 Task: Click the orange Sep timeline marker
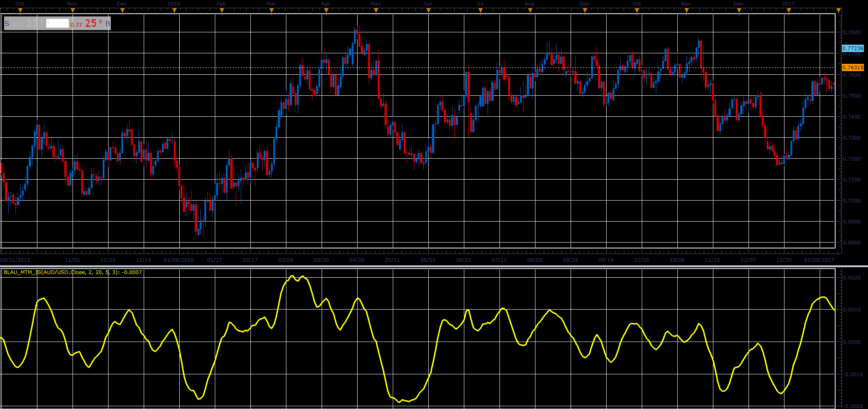(585, 10)
